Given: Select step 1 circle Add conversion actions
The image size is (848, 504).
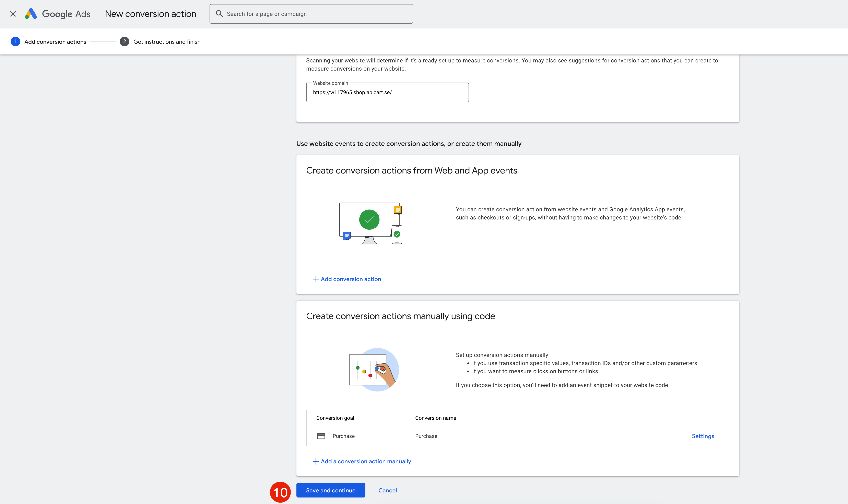Looking at the screenshot, I should coord(15,41).
